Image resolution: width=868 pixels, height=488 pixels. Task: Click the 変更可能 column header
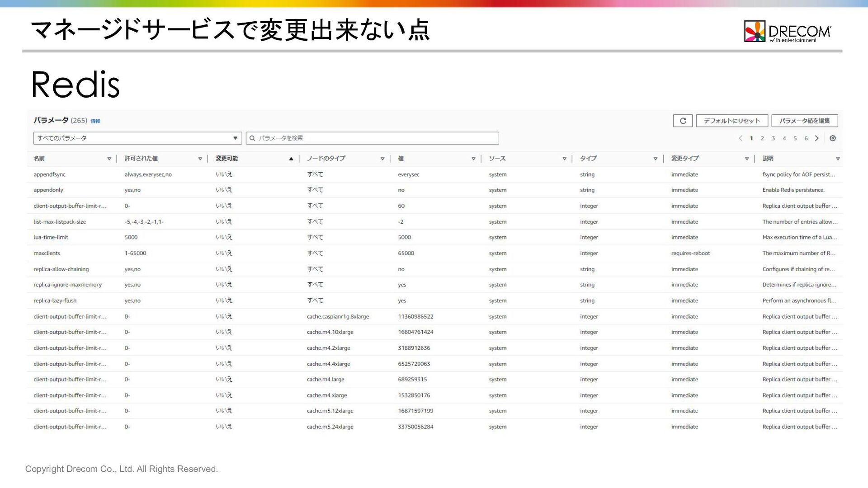(226, 159)
